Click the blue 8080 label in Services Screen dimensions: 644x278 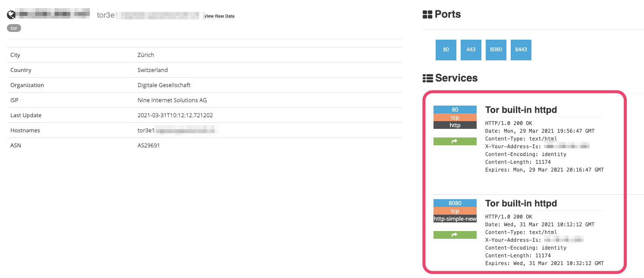455,203
